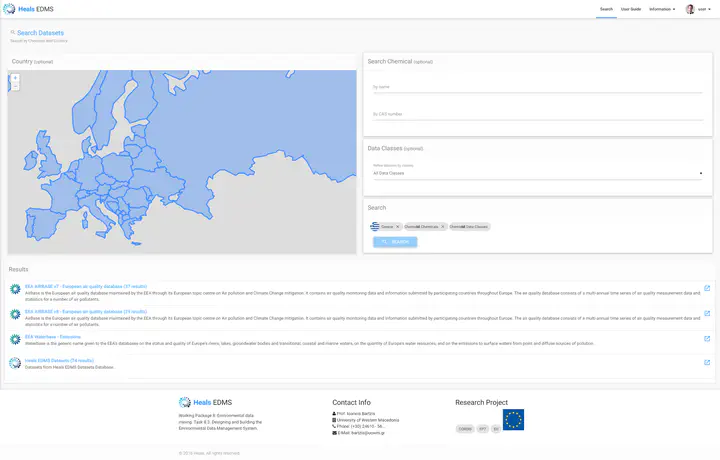The image size is (720, 460).
Task: Click the Heals EDMS footer logo
Action: coord(205,403)
